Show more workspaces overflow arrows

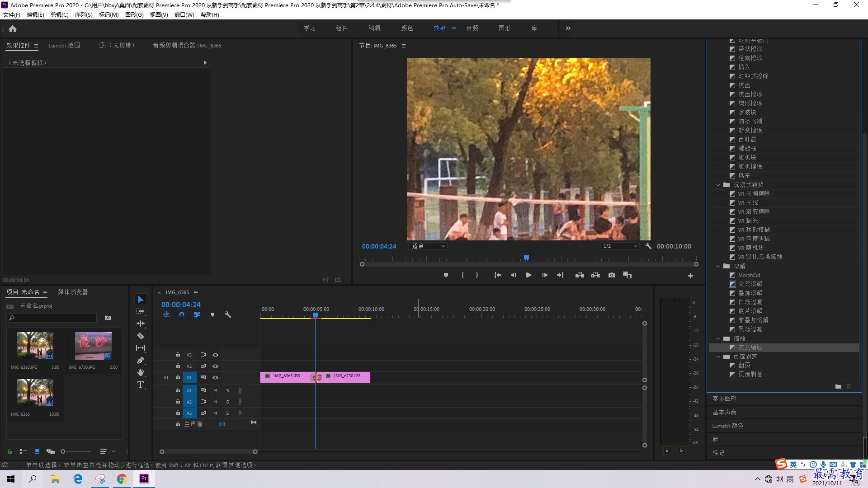point(568,28)
